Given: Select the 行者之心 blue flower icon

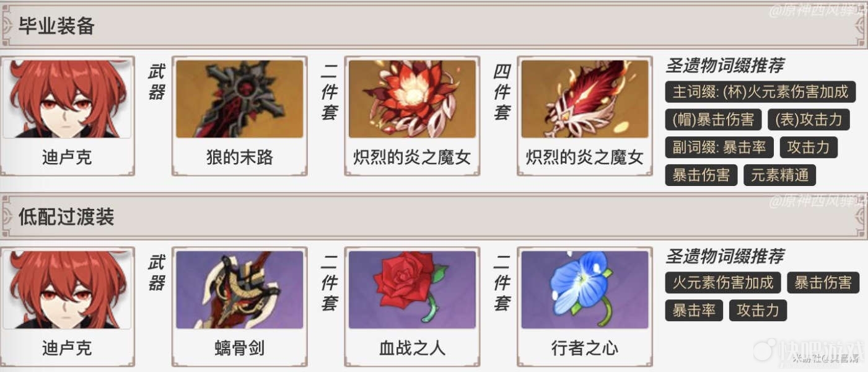Looking at the screenshot, I should click(585, 290).
